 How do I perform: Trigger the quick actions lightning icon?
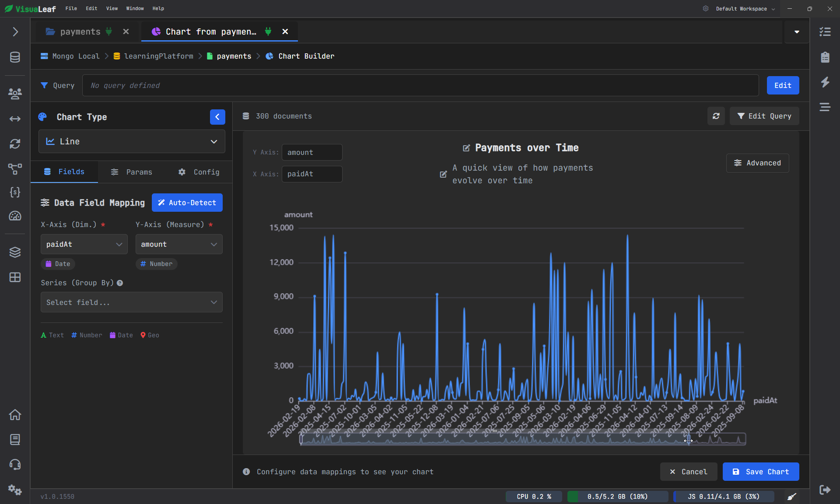[x=825, y=82]
